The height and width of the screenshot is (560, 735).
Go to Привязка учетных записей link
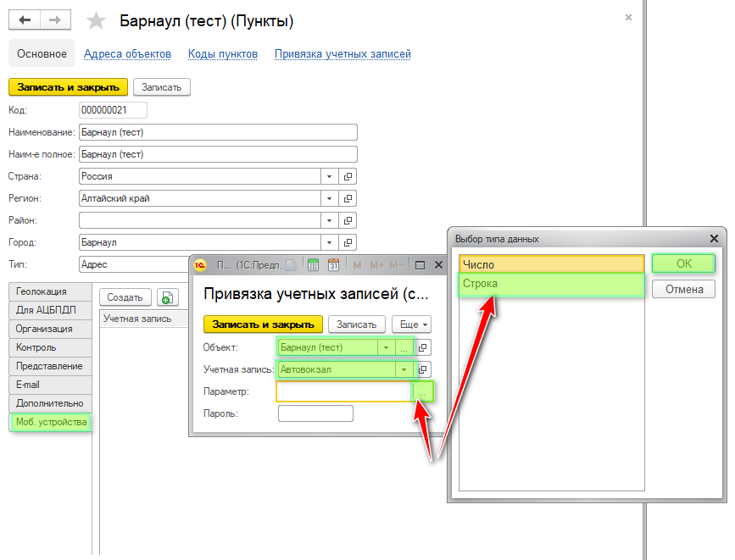click(x=342, y=54)
